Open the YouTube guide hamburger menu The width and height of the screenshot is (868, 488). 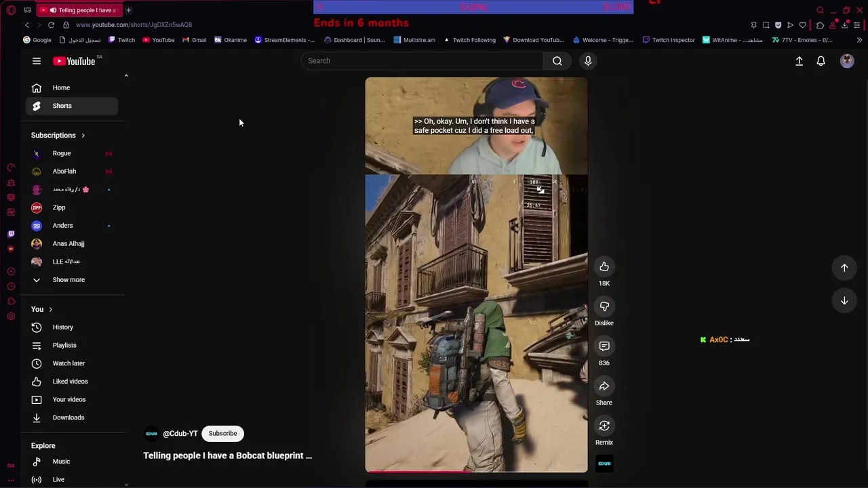(x=37, y=61)
